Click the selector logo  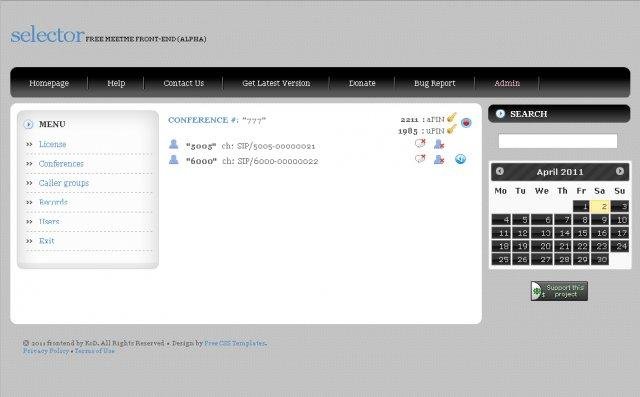click(x=47, y=35)
